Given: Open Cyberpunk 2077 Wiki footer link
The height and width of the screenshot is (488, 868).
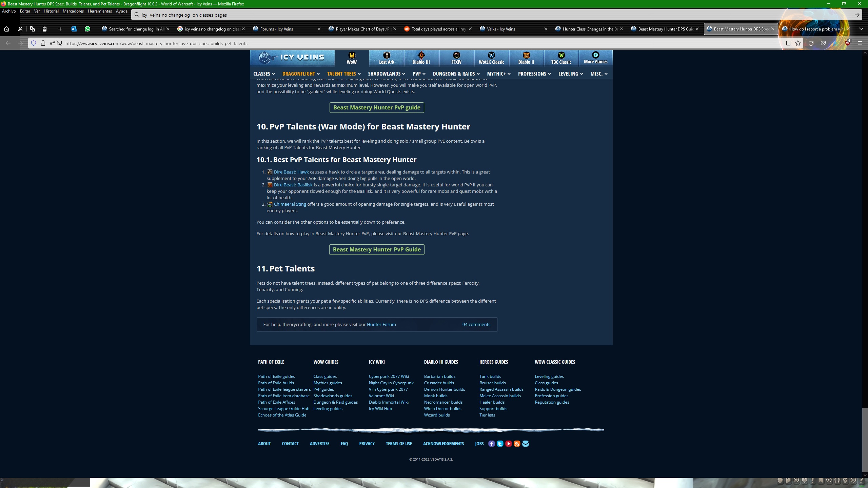Looking at the screenshot, I should click(389, 377).
